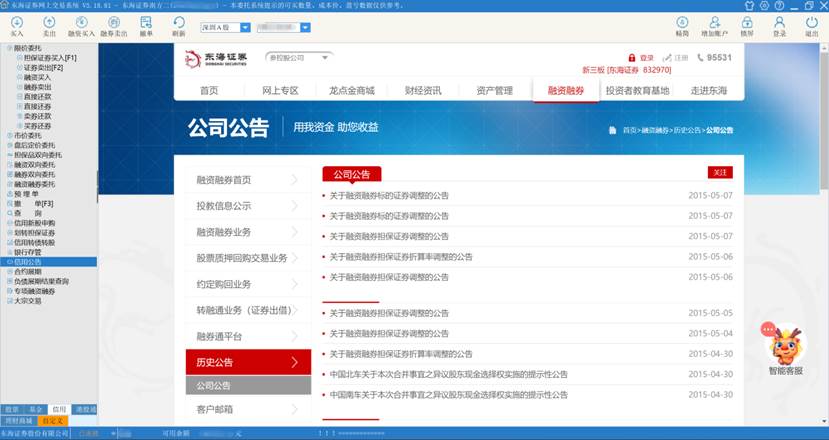Screen dimensions: 829x440
Task: Click the 注册 pencil icon on webpage
Action: click(667, 58)
